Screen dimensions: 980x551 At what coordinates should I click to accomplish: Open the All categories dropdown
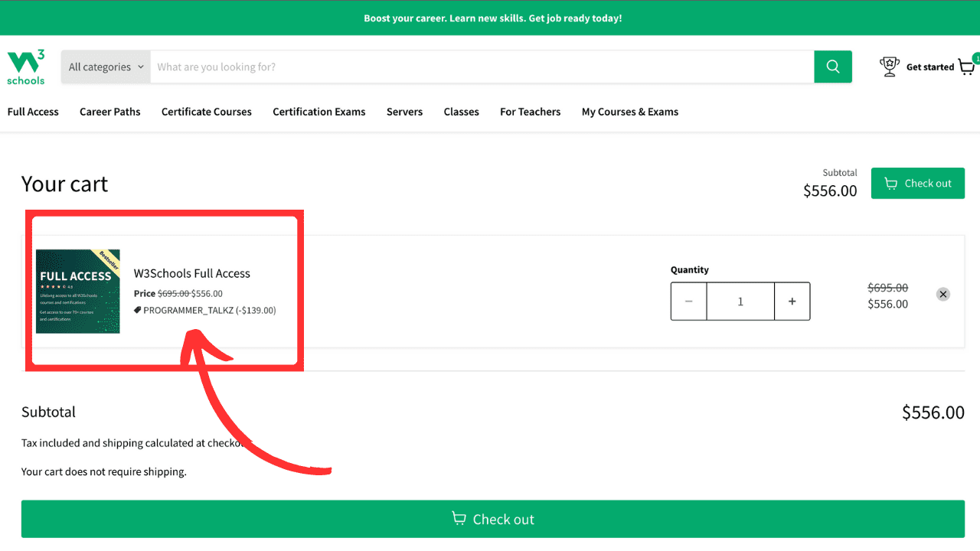point(100,67)
